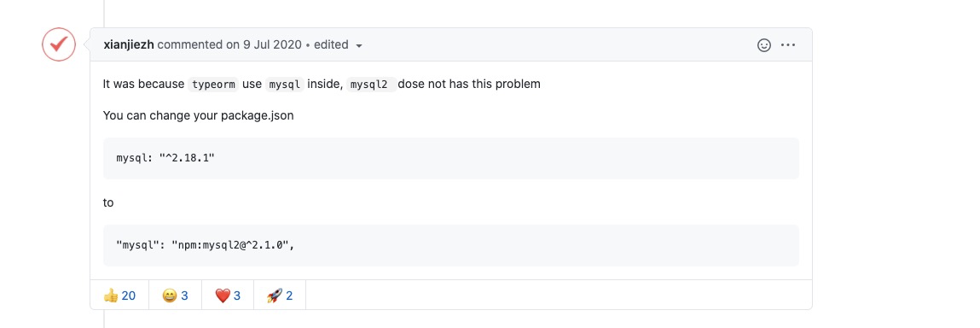Click the npm:mysql2@^2.1.0 code block
The height and width of the screenshot is (328, 980).
(450, 245)
